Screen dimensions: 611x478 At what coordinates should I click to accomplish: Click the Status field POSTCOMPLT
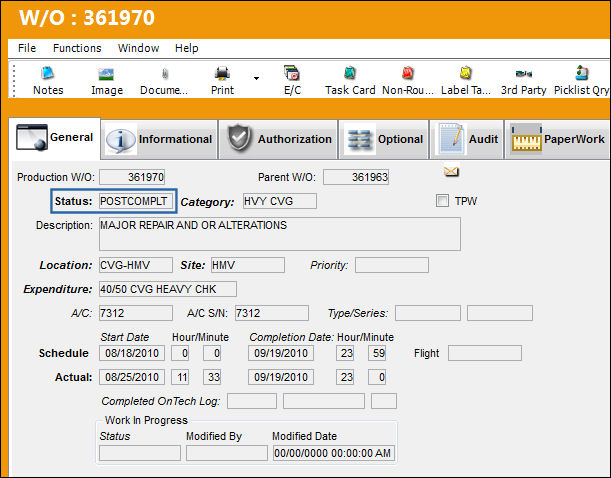(136, 201)
